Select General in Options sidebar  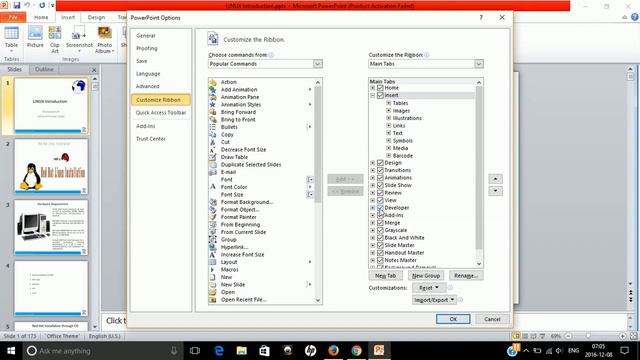click(146, 36)
